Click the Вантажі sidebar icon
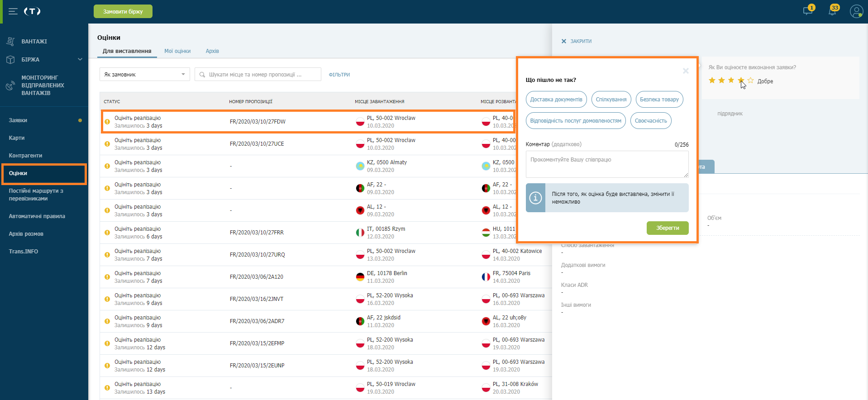This screenshot has height=400, width=868. (10, 41)
